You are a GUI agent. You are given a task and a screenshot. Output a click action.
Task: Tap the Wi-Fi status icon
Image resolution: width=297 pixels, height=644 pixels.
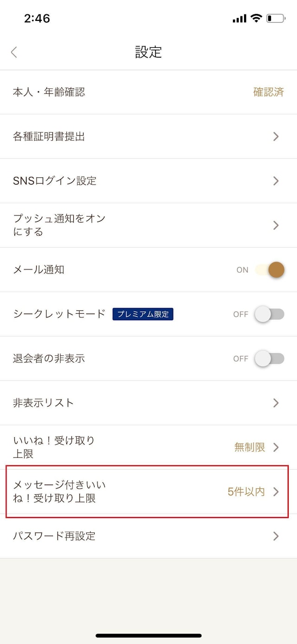[256, 18]
